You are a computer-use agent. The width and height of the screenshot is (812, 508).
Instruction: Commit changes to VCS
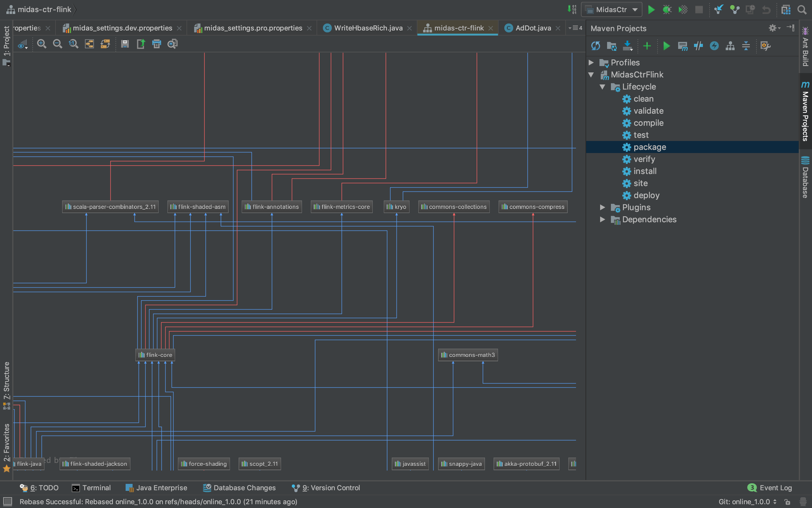(x=735, y=10)
